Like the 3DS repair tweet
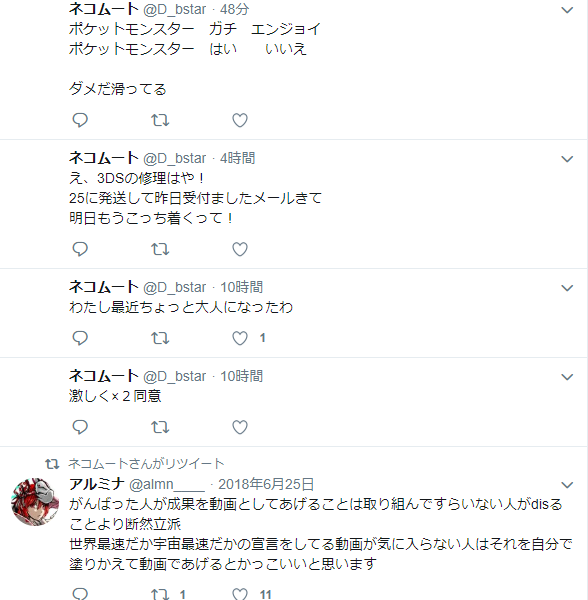588x600 pixels. click(x=240, y=249)
